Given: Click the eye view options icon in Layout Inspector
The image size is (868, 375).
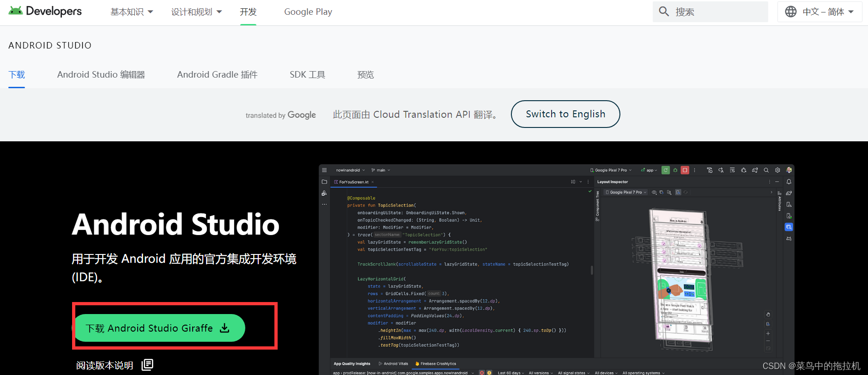Looking at the screenshot, I should (654, 192).
